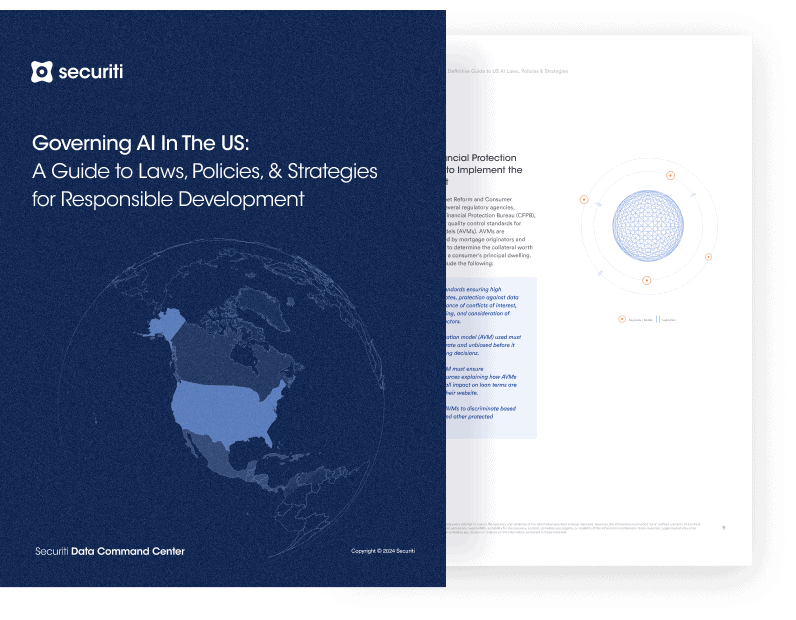
Task: Click 'A Guide to Laws, Policies, & Strategies' line
Action: click(204, 170)
